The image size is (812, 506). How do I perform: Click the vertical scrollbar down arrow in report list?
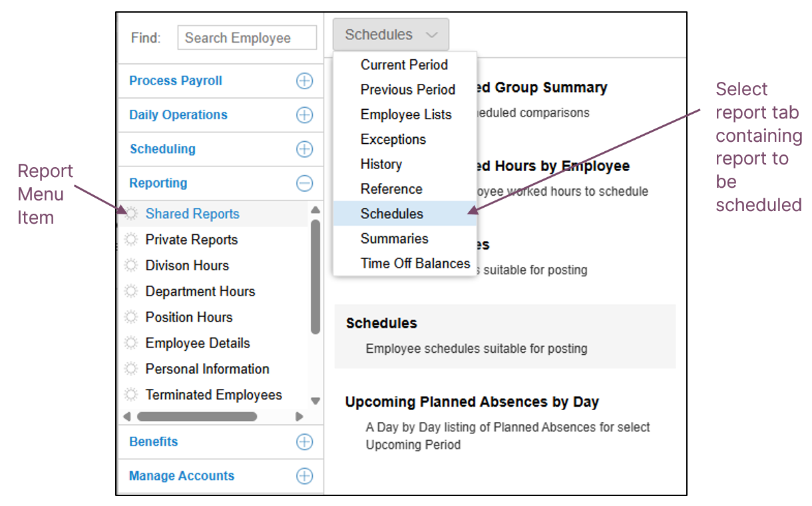point(315,401)
